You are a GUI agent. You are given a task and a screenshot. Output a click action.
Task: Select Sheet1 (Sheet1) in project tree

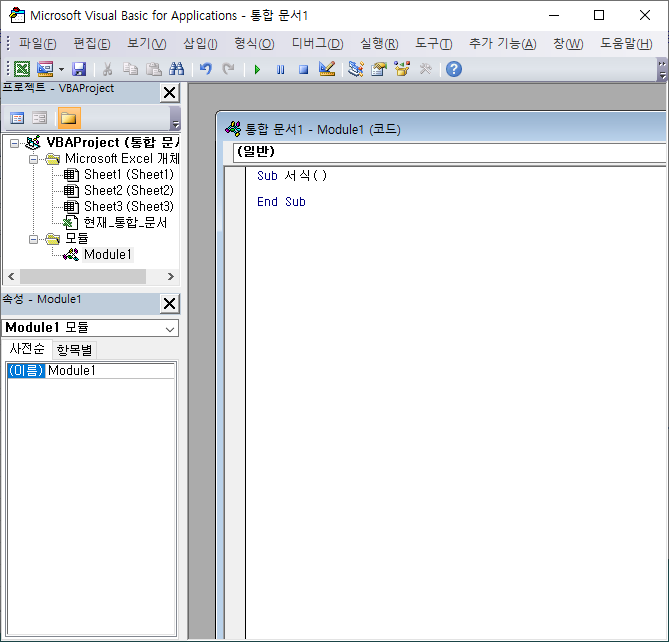[128, 174]
